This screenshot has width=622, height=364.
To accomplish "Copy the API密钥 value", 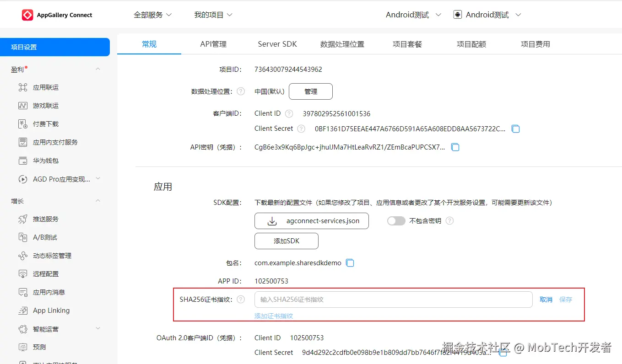I will point(455,147).
